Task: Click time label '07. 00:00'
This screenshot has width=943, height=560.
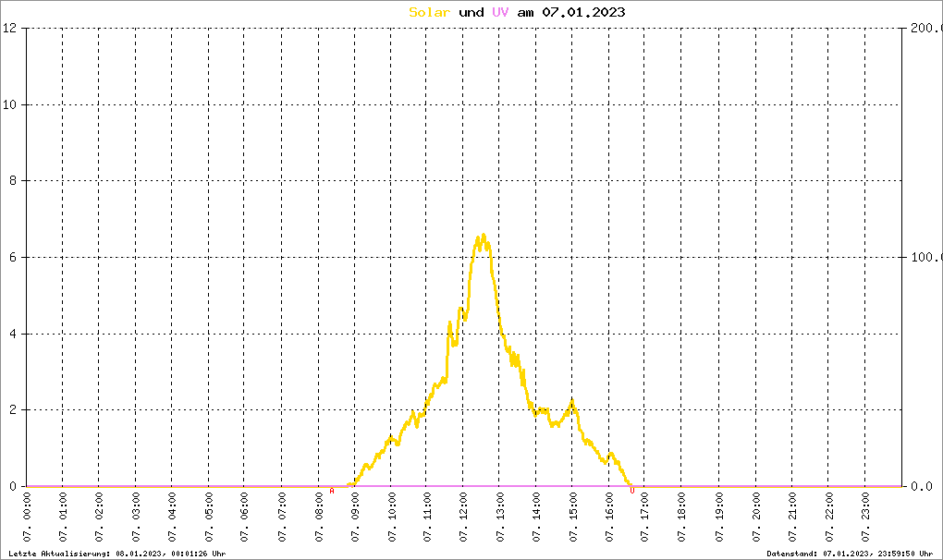Action: tap(27, 517)
